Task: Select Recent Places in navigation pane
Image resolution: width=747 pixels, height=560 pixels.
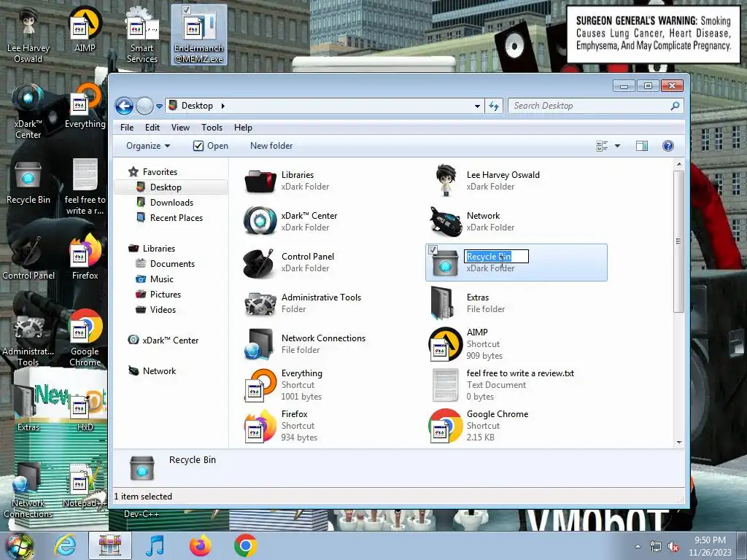Action: (x=177, y=217)
